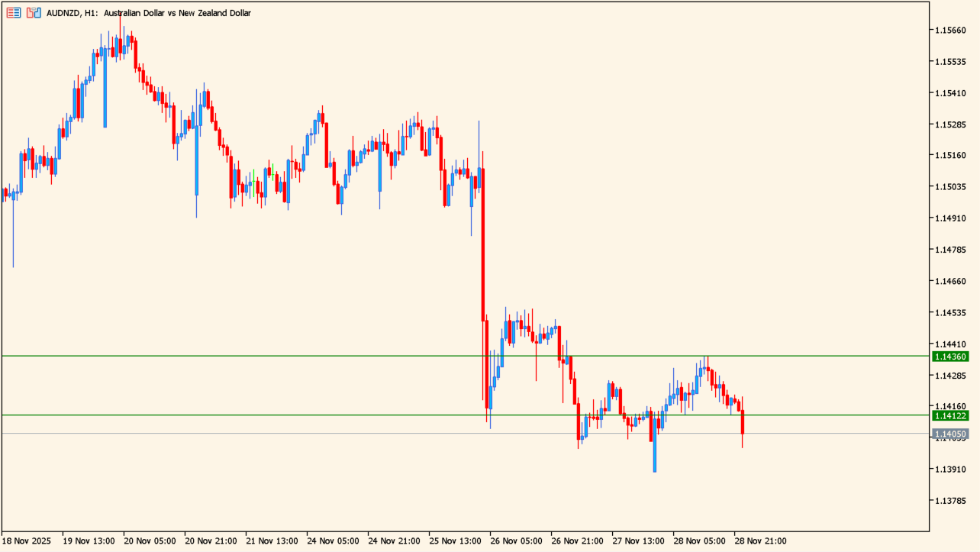
Task: Click the 1.13785 price scale value
Action: pos(950,501)
